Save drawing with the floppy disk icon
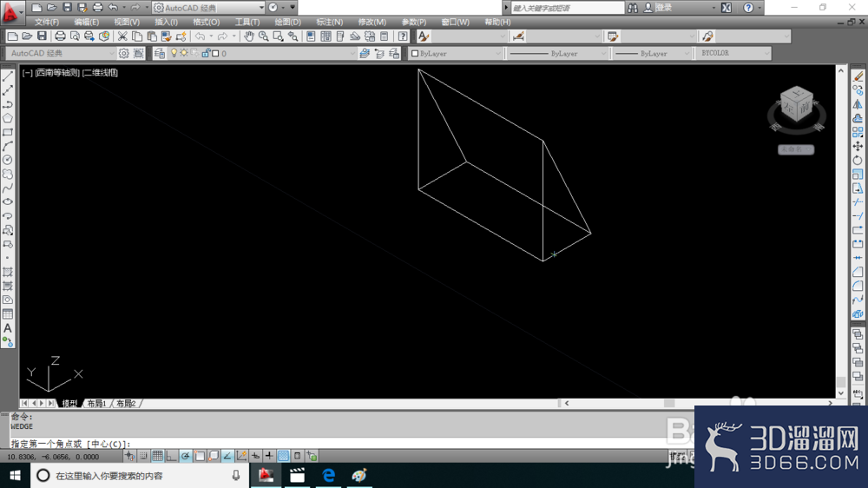Image resolution: width=868 pixels, height=488 pixels. (42, 36)
